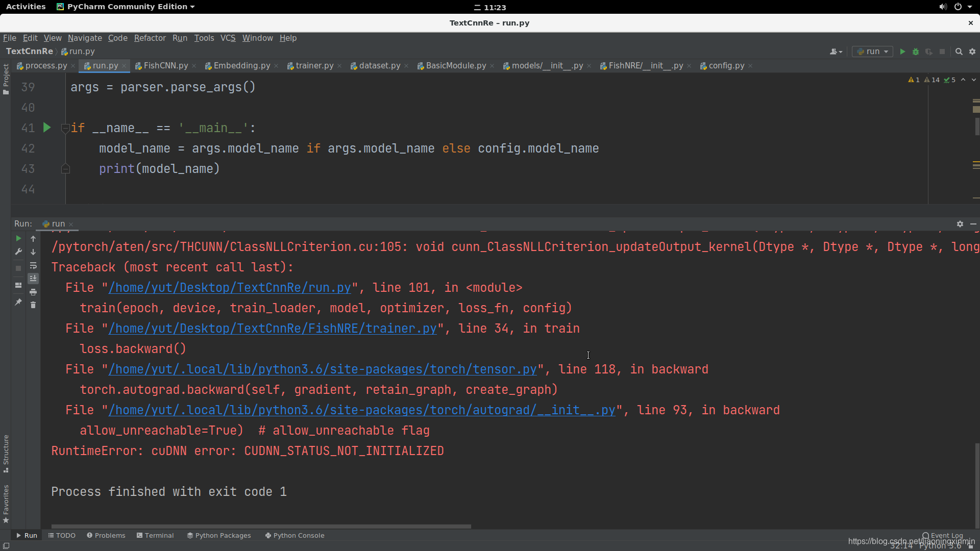Open the run configuration dropdown
Image resolution: width=980 pixels, height=551 pixels.
point(873,52)
